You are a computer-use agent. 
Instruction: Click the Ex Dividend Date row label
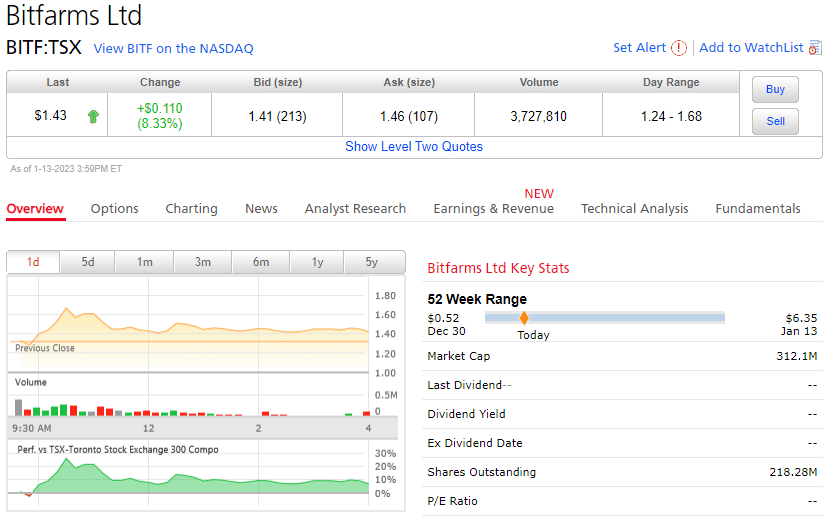tap(475, 443)
